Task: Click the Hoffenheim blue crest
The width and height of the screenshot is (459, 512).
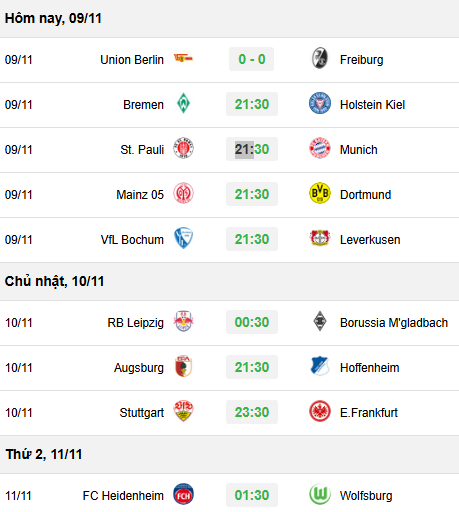Action: [320, 366]
